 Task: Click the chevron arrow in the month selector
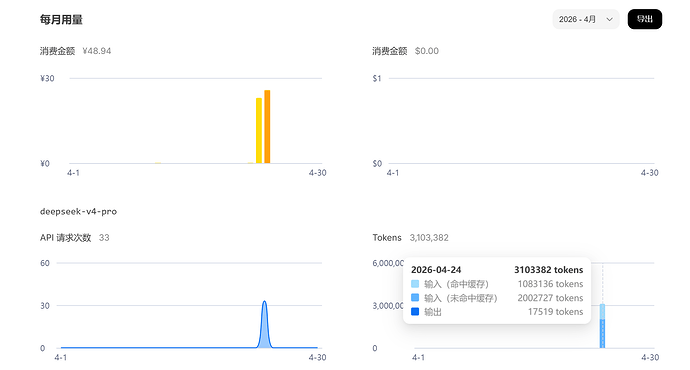(x=609, y=19)
